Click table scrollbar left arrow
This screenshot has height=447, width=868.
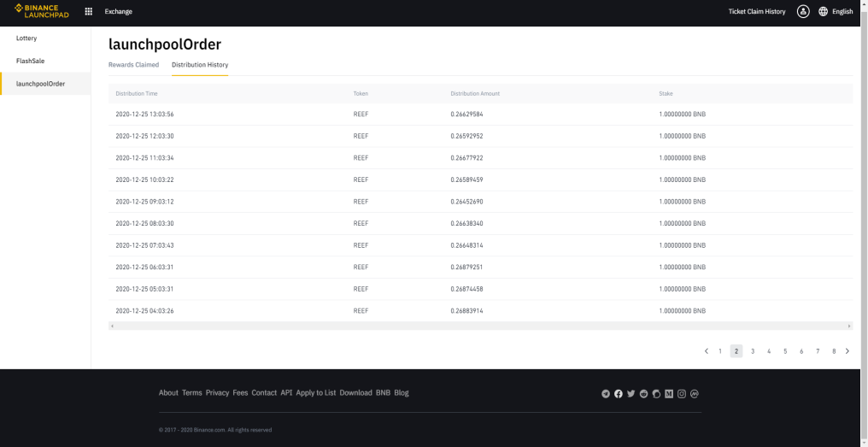point(113,326)
